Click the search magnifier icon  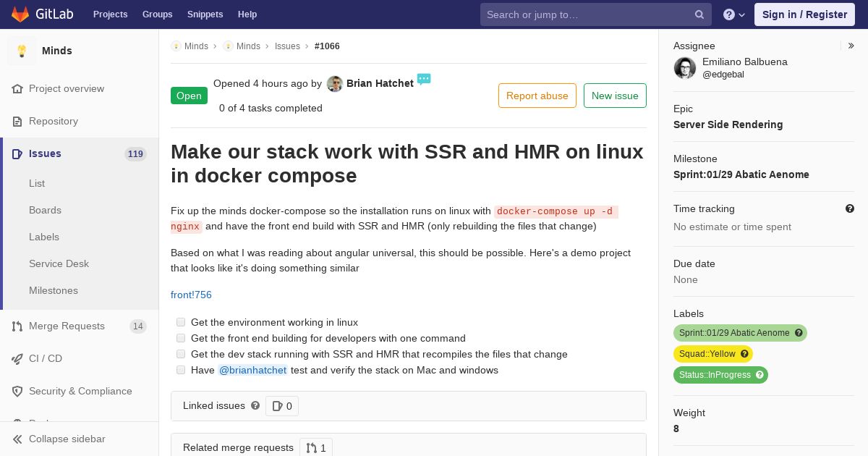[699, 14]
